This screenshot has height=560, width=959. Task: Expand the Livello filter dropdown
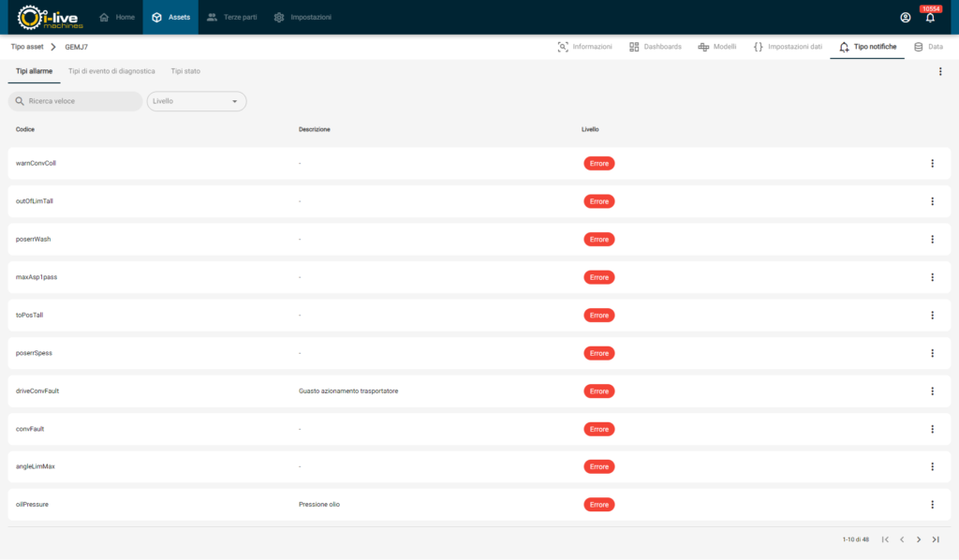pos(197,101)
